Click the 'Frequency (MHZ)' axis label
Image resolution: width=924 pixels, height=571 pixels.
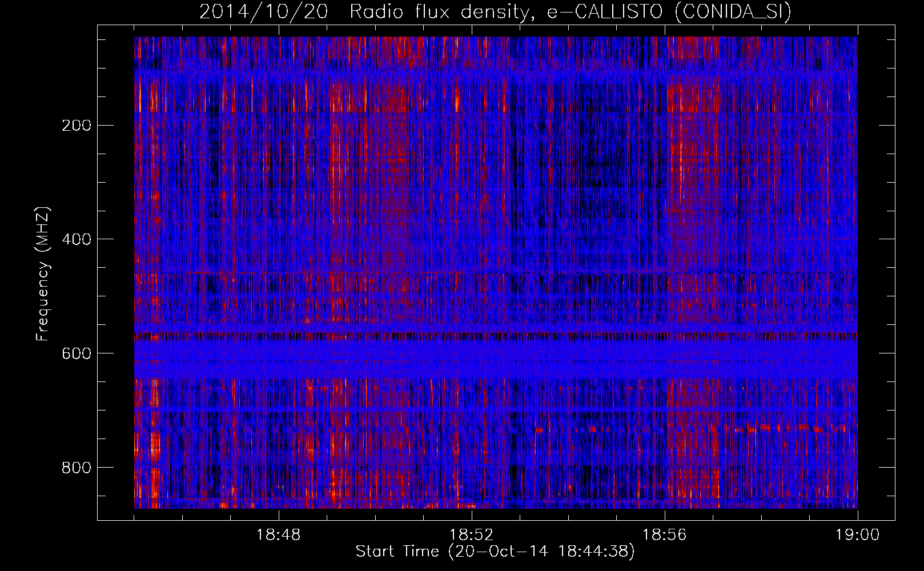tap(43, 274)
